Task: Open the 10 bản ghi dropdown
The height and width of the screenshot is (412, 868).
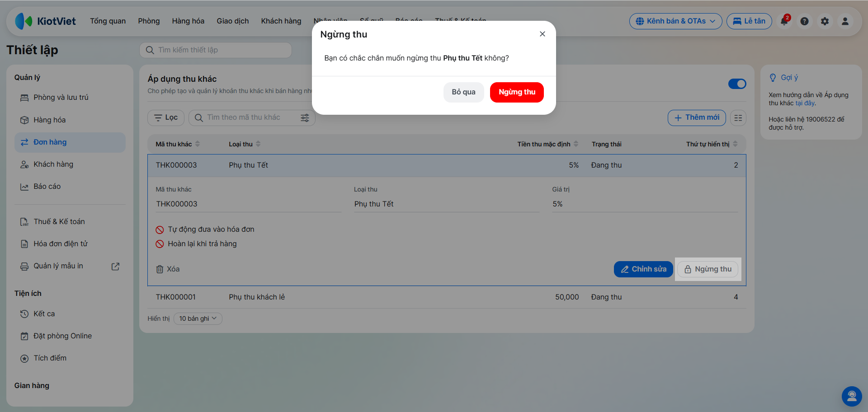Action: click(198, 319)
